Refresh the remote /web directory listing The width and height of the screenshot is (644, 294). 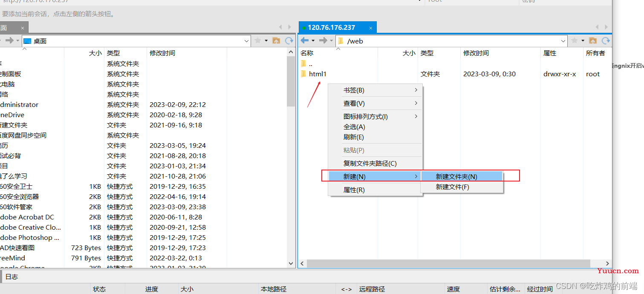pos(606,40)
